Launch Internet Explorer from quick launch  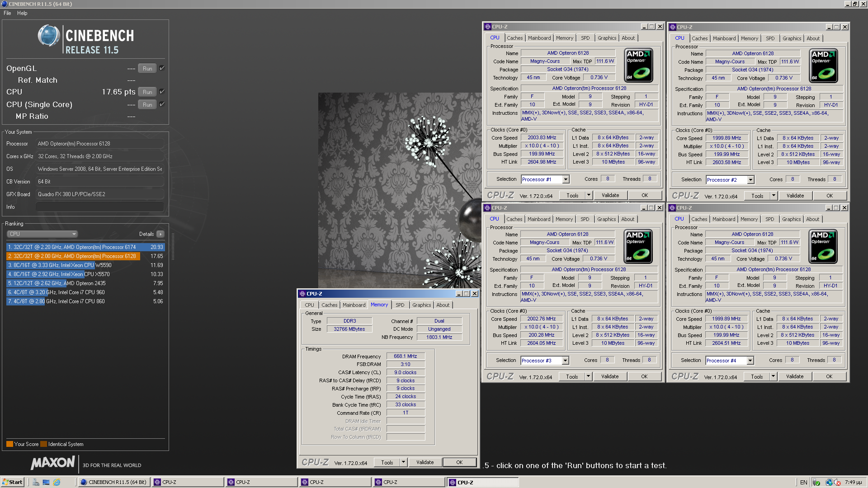pos(57,482)
